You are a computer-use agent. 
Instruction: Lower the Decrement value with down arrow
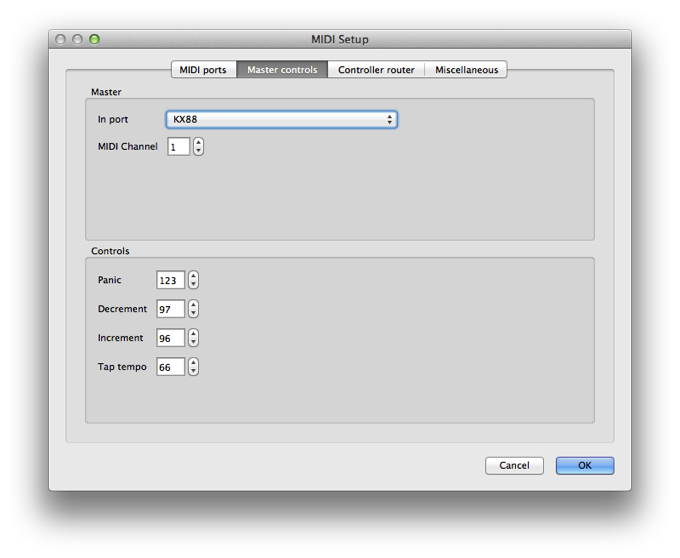(193, 313)
